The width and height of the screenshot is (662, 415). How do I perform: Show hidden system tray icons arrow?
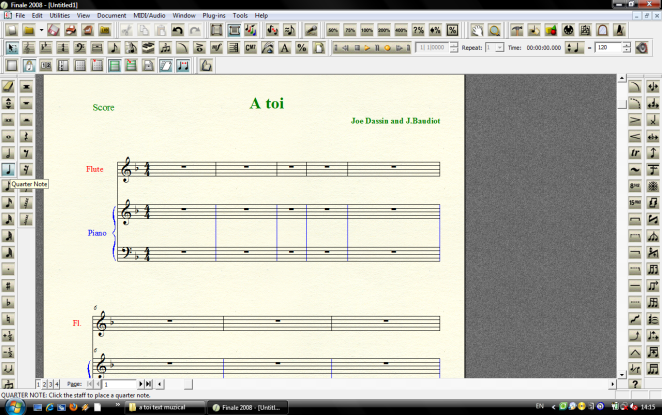click(553, 407)
